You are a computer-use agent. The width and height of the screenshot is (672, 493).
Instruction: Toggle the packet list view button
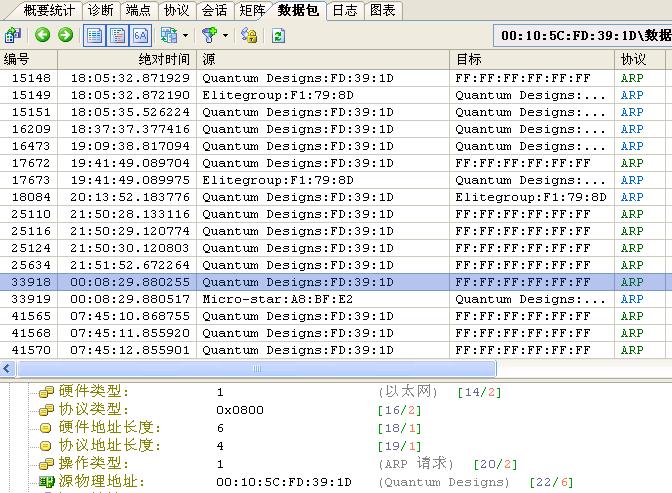pos(95,35)
